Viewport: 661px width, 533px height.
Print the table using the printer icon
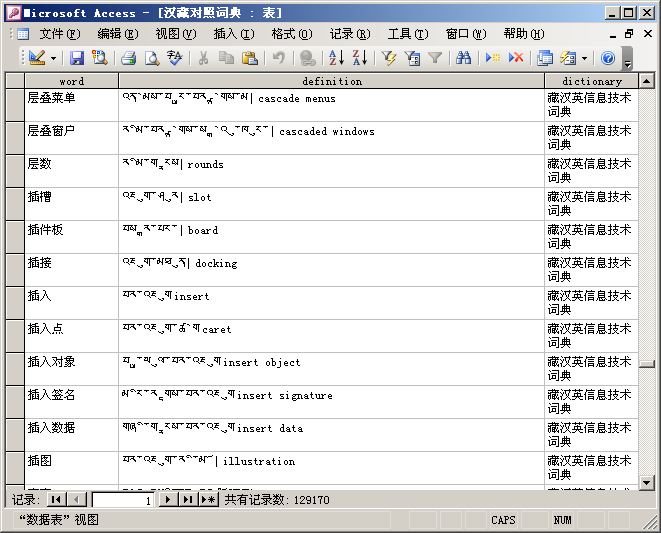(x=128, y=58)
